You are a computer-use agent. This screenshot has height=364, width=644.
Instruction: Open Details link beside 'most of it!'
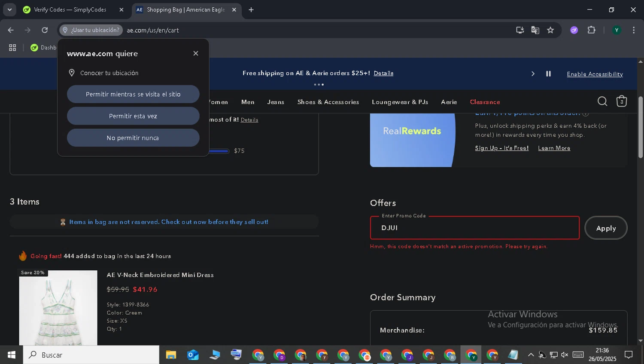249,120
